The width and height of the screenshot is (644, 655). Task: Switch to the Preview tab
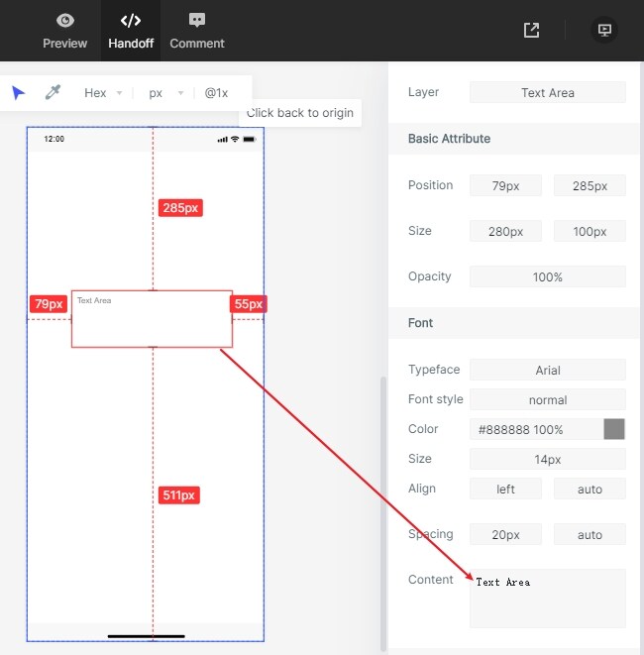(x=64, y=31)
